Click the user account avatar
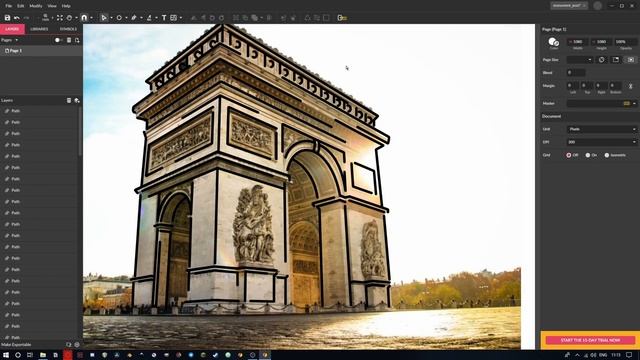Image resolution: width=640 pixels, height=360 pixels. [x=598, y=6]
